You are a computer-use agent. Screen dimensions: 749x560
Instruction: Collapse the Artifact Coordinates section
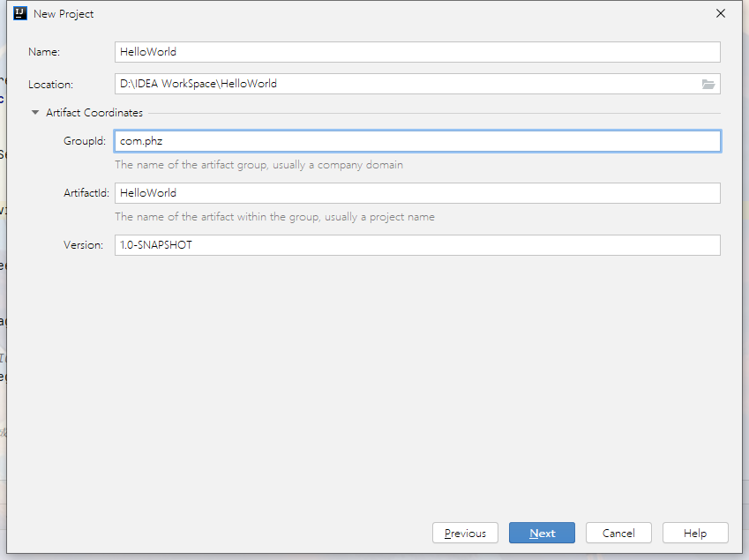pyautogui.click(x=35, y=113)
